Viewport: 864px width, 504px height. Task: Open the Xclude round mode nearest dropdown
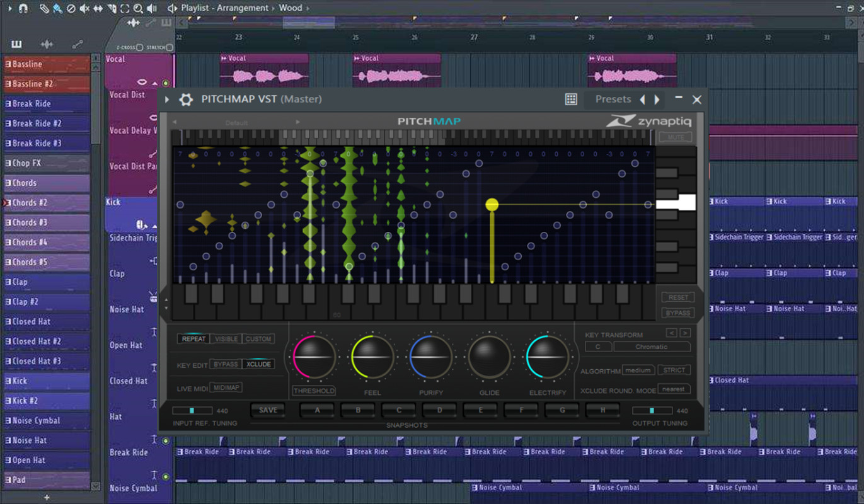click(674, 389)
